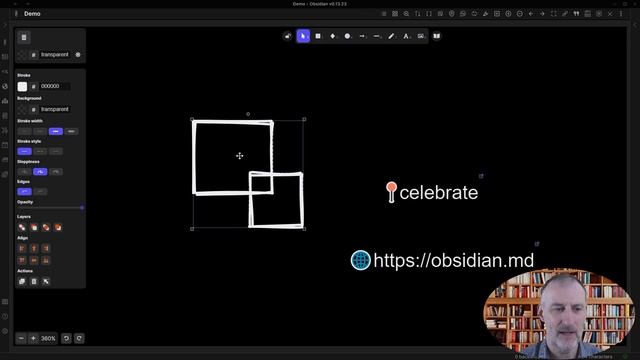640x360 pixels.
Task: Choose the second stroke width option
Action: [x=40, y=131]
